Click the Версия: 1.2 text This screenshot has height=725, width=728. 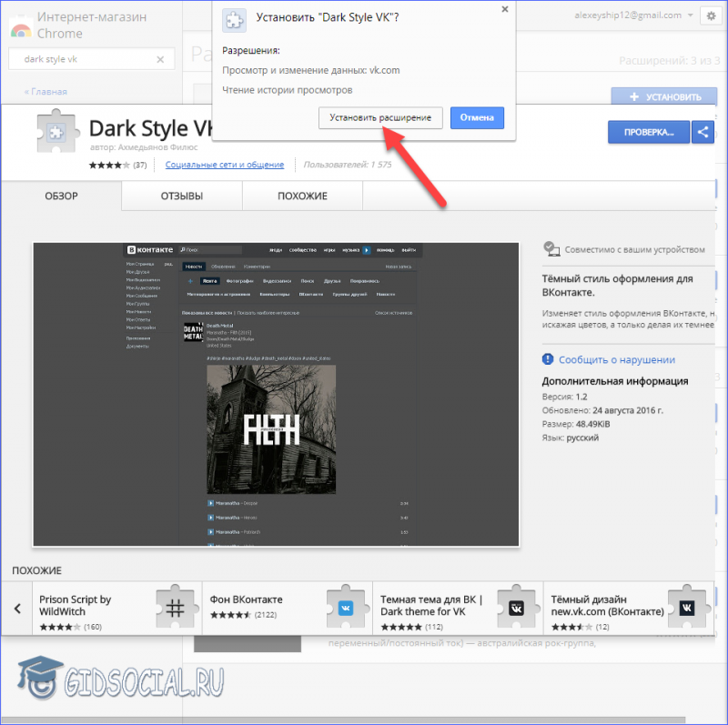pyautogui.click(x=564, y=397)
